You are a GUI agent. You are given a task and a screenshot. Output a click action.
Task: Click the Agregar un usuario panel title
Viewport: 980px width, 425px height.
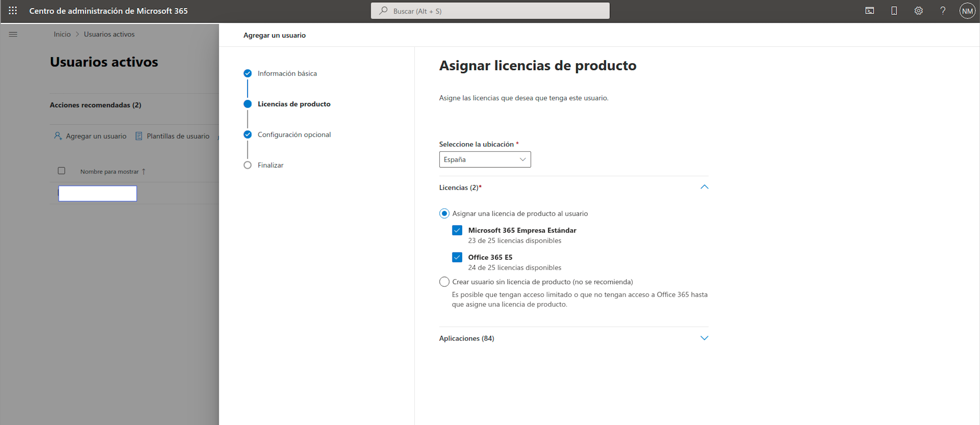pyautogui.click(x=274, y=35)
